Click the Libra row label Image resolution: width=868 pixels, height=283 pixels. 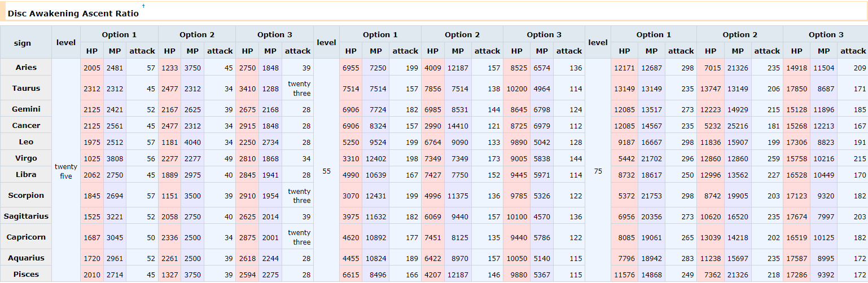(x=26, y=175)
